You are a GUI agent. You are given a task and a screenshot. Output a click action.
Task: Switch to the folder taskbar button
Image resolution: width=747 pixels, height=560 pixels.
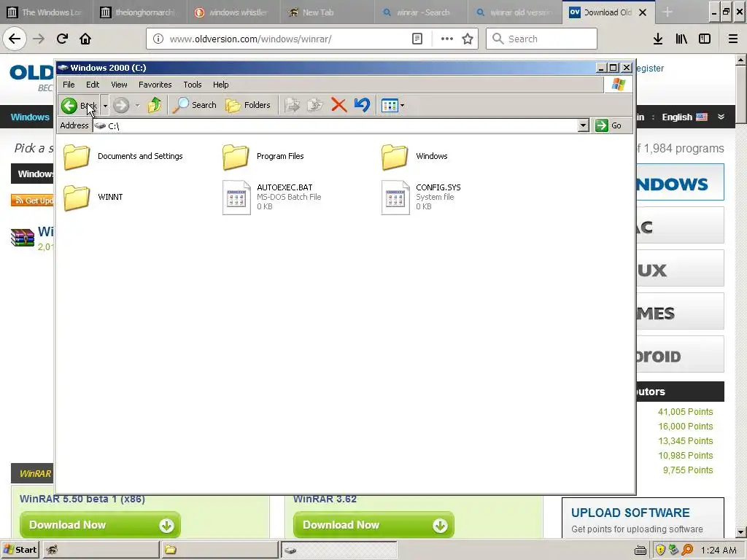coord(219,550)
